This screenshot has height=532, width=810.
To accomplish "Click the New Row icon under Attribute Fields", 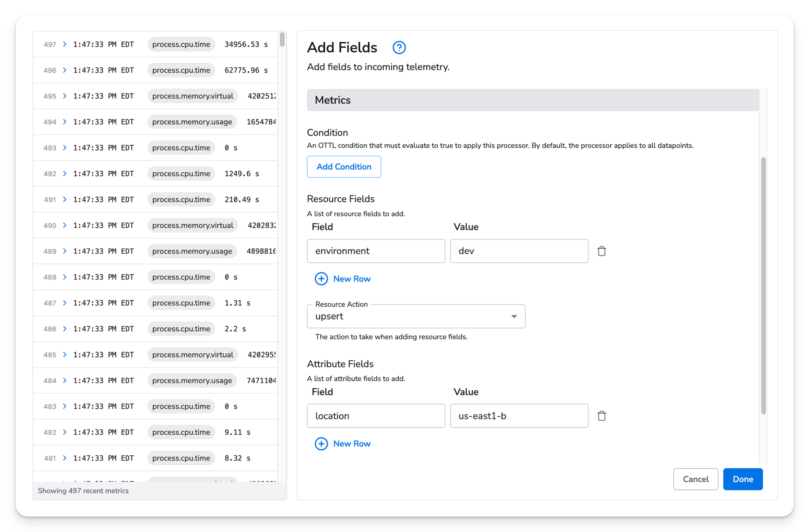I will click(x=321, y=443).
